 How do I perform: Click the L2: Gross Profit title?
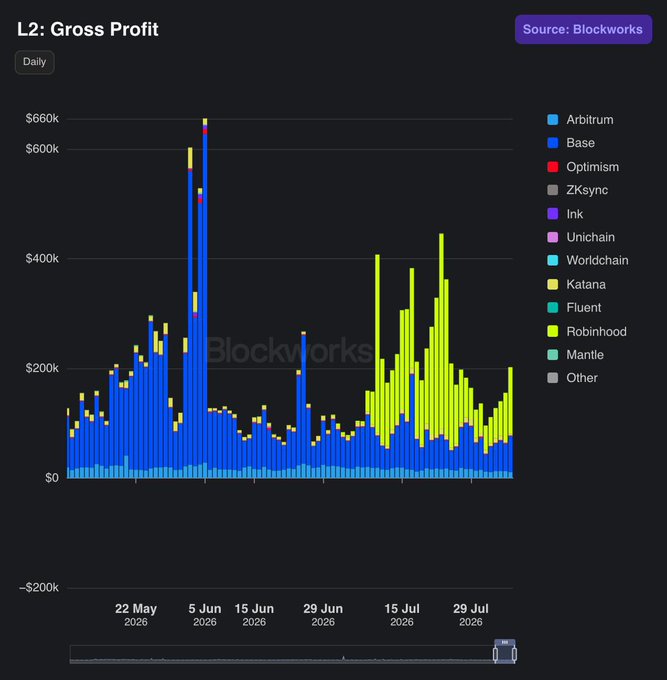pos(88,29)
